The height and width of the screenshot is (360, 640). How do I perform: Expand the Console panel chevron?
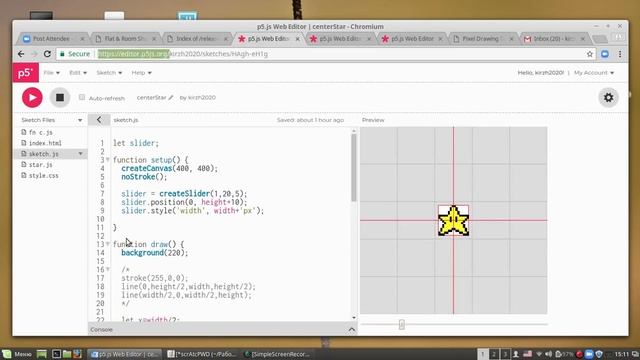coord(351,329)
